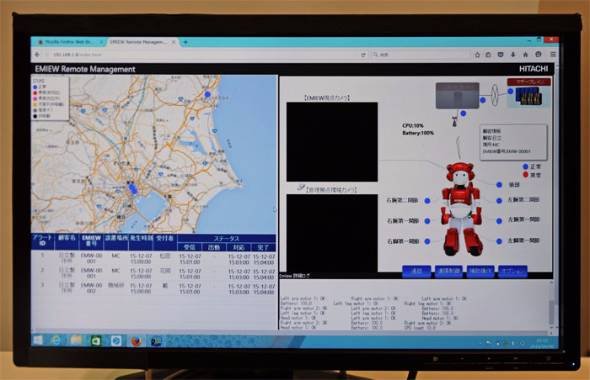Screen dimensions: 590x380
Task: Select alert row 1 with EMW-00 001
Action: [154, 258]
